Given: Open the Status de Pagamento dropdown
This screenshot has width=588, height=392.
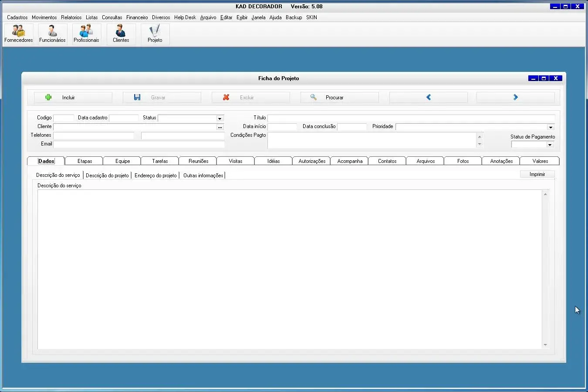Looking at the screenshot, I should 550,145.
